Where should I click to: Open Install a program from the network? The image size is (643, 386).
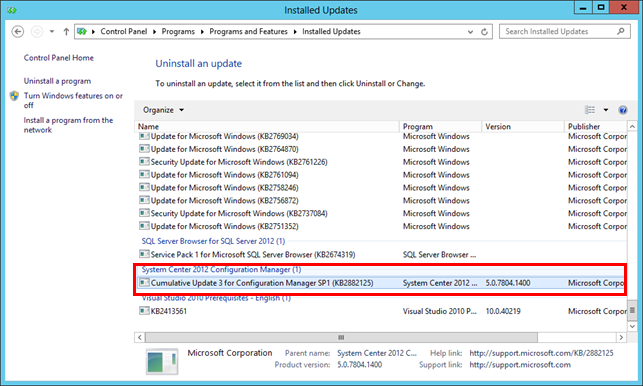coord(68,125)
